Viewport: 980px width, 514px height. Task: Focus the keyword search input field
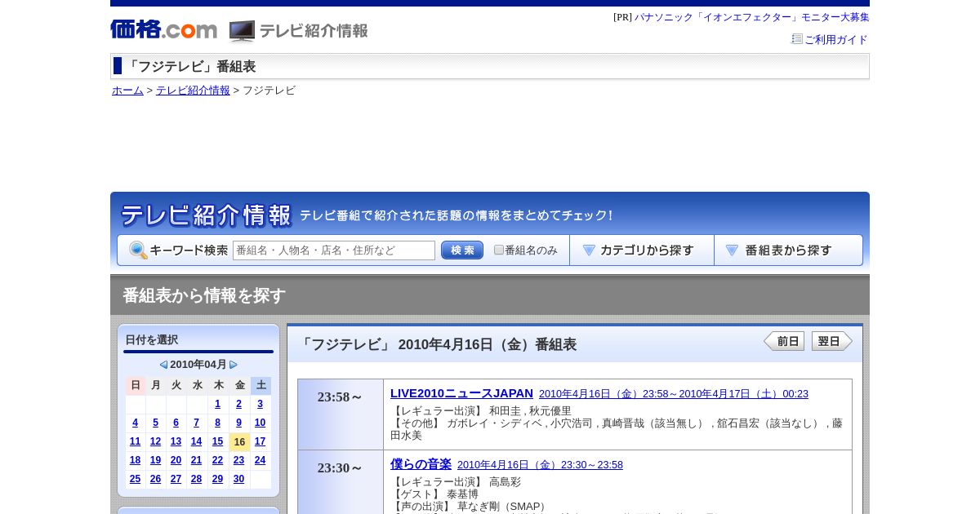point(334,250)
